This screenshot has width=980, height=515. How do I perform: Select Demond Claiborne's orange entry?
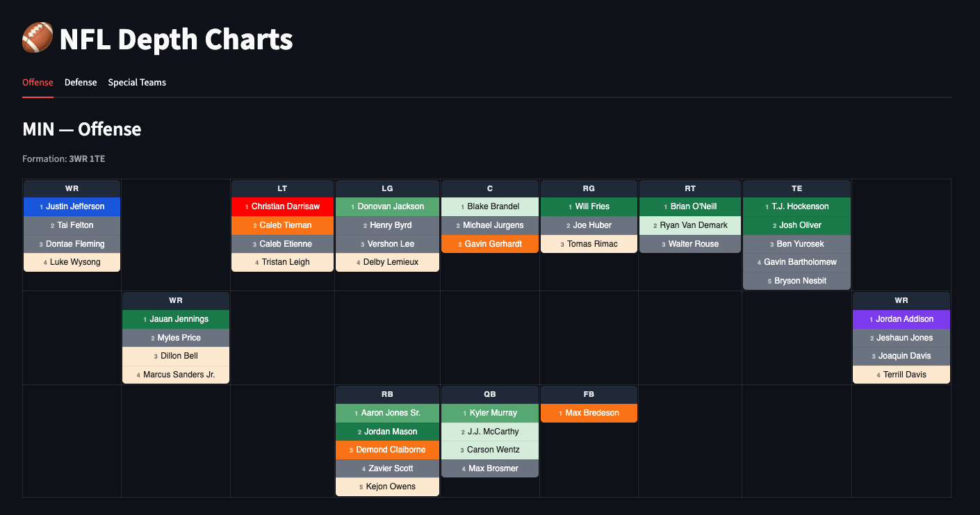[x=387, y=450]
